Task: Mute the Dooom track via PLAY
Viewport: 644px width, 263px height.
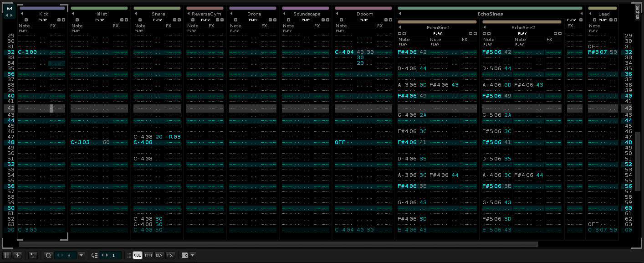Action: (364, 20)
